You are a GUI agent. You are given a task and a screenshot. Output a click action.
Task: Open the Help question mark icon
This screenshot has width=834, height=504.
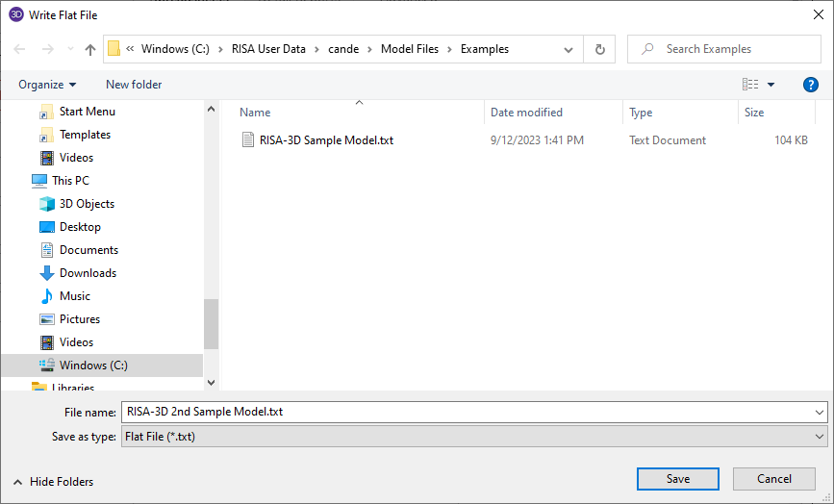[810, 85]
